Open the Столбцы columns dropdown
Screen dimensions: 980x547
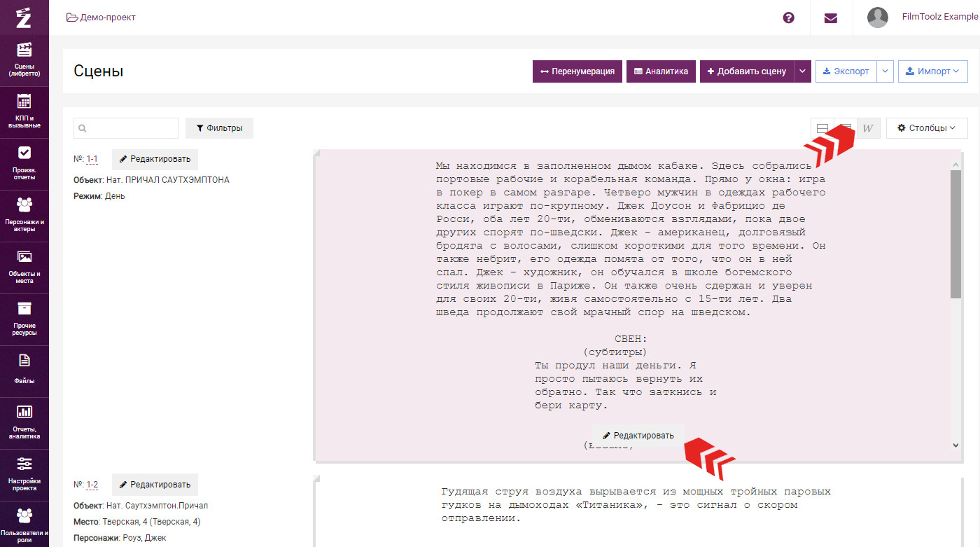pyautogui.click(x=927, y=128)
